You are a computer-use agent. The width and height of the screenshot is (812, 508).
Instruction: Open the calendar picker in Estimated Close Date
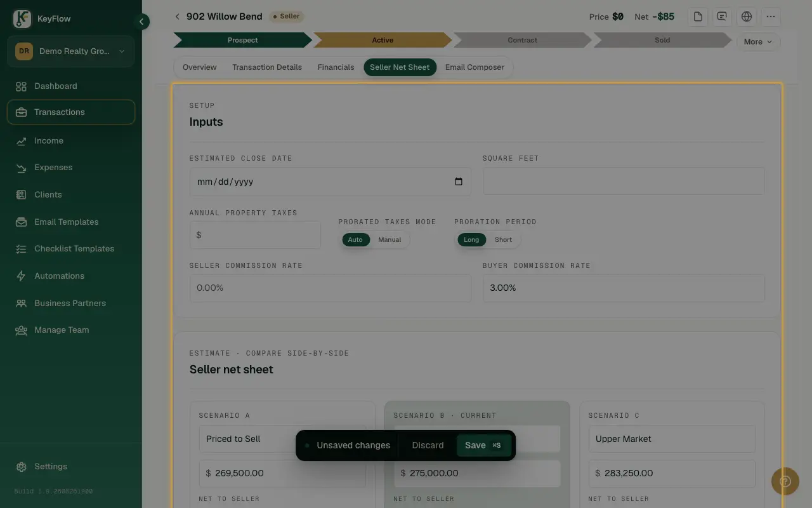(x=459, y=182)
